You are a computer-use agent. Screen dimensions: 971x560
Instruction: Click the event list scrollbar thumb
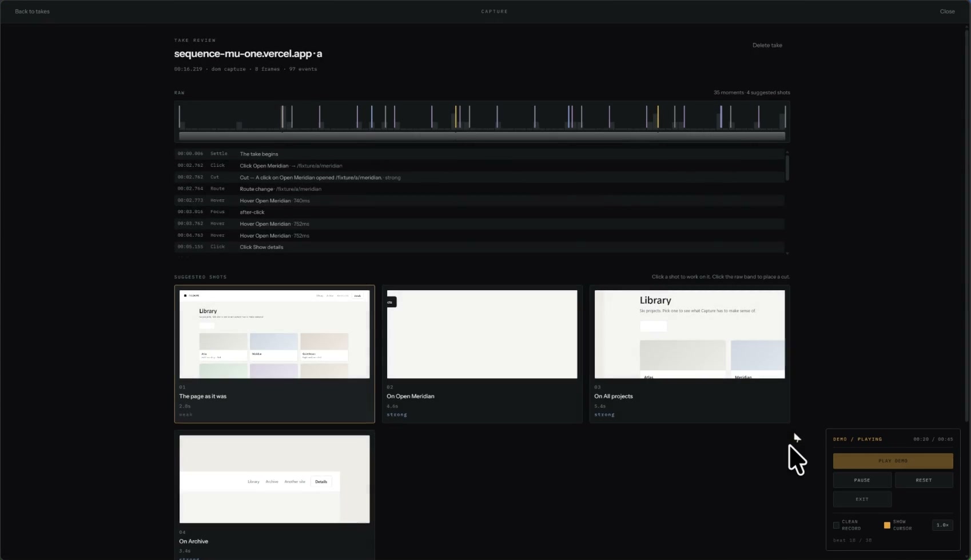787,167
